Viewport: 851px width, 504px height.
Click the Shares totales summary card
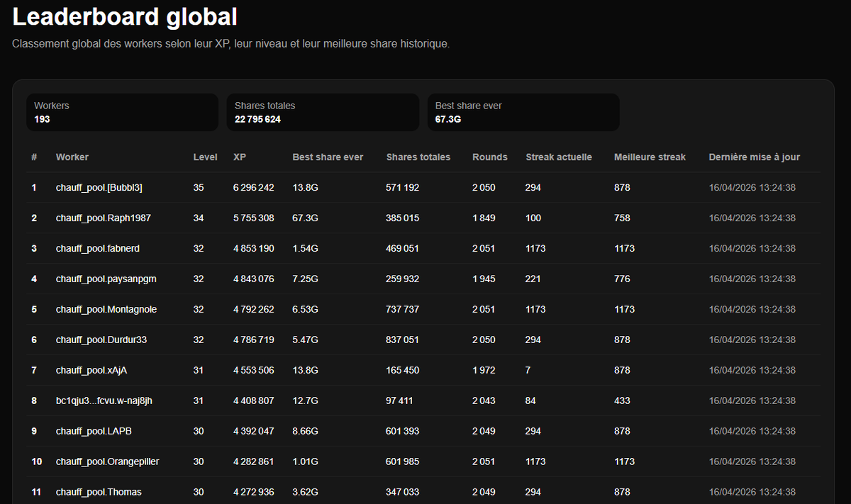323,112
